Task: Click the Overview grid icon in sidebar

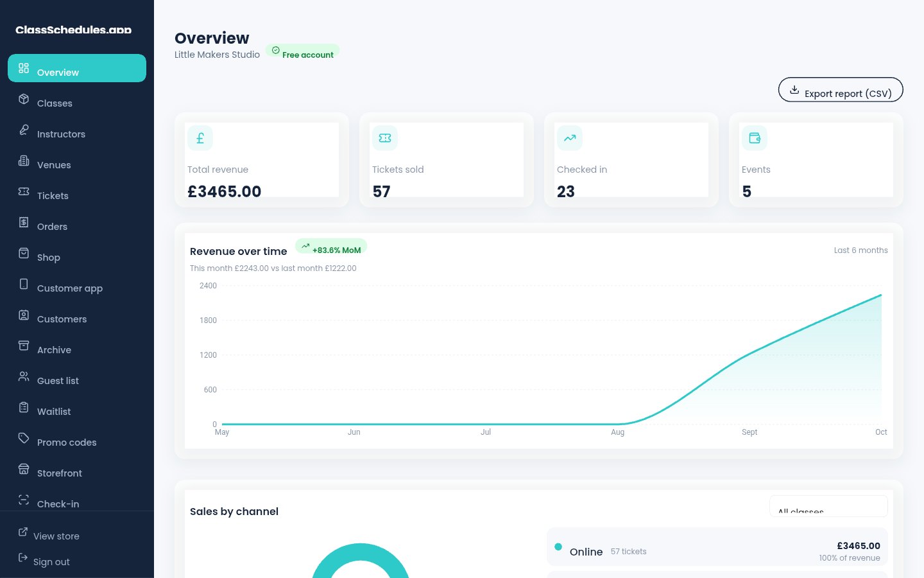Action: pos(24,68)
